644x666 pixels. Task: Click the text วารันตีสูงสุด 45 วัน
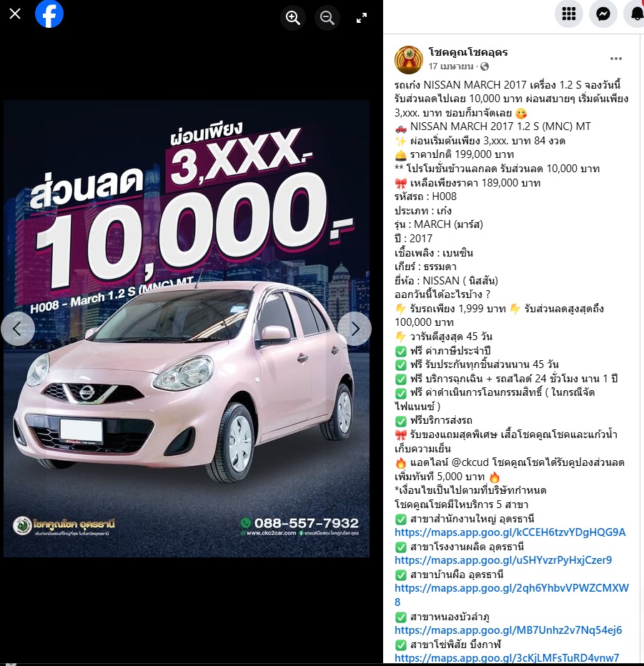(451, 337)
